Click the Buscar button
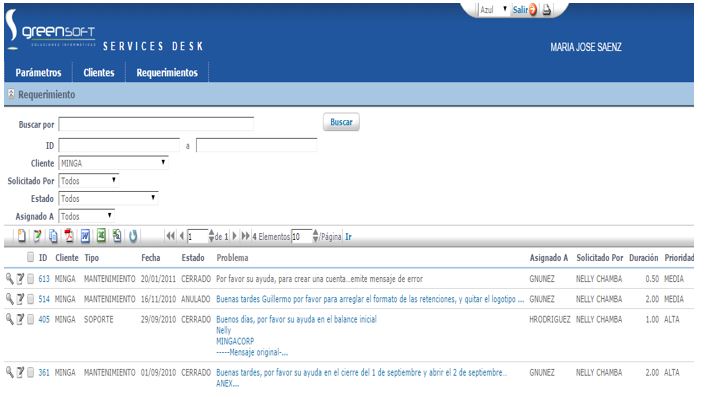 coord(341,122)
